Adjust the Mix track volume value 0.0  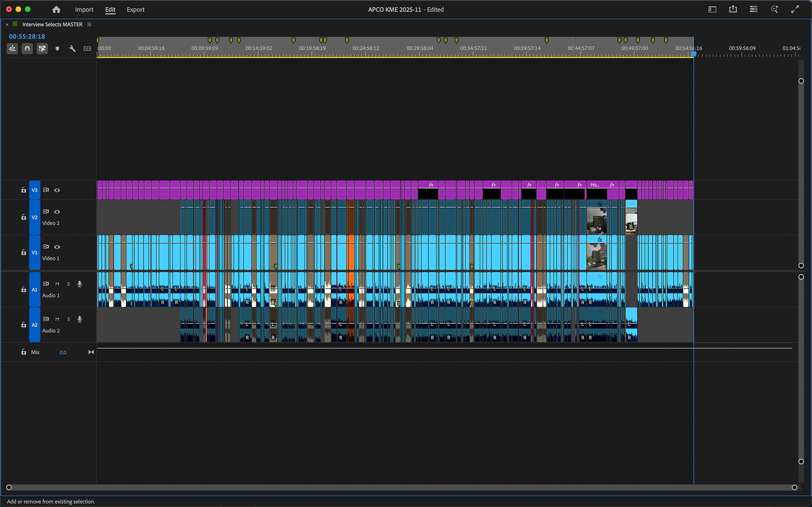pos(63,352)
